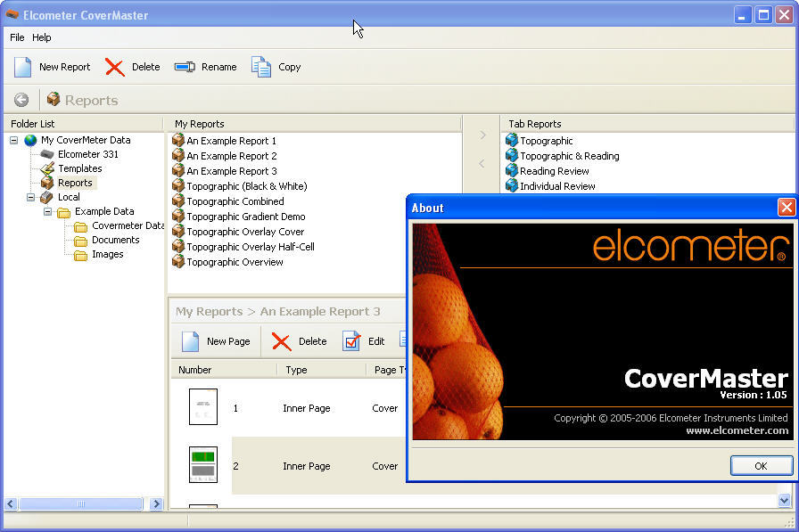Click the New Report button label
799x532 pixels.
pyautogui.click(x=65, y=67)
